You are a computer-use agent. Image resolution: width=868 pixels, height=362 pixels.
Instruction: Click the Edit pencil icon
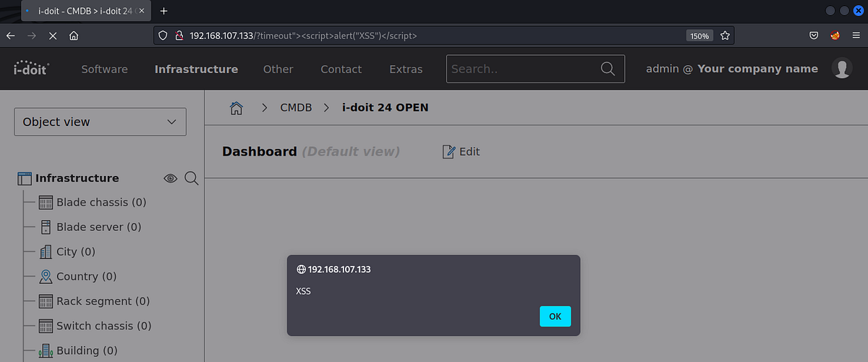click(448, 151)
